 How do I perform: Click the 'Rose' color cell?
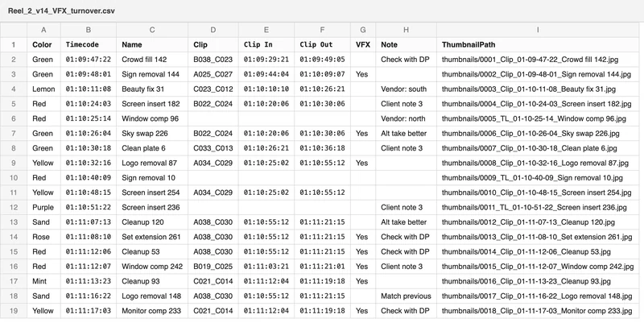pos(43,237)
